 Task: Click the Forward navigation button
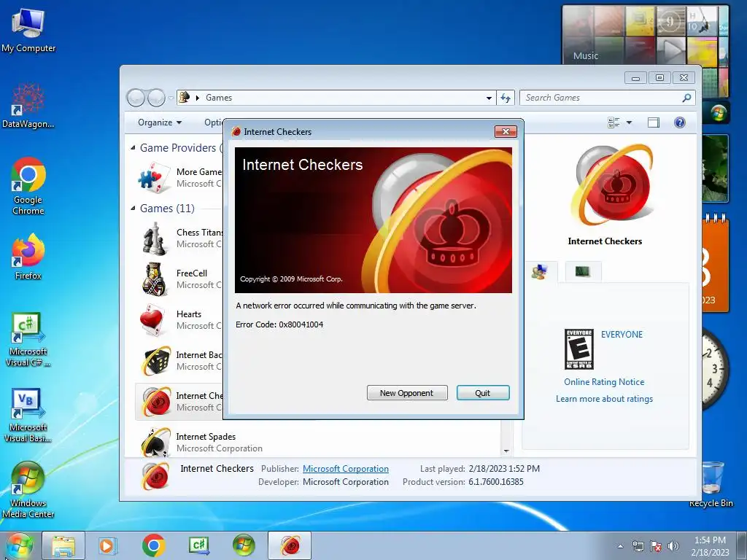click(156, 98)
